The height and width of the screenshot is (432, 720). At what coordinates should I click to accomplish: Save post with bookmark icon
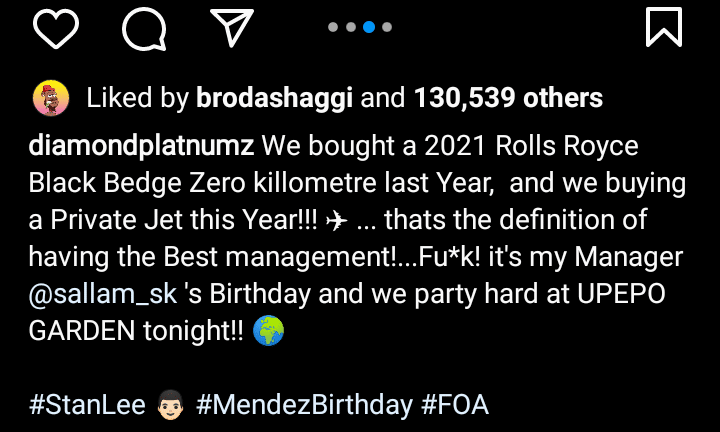tap(663, 27)
